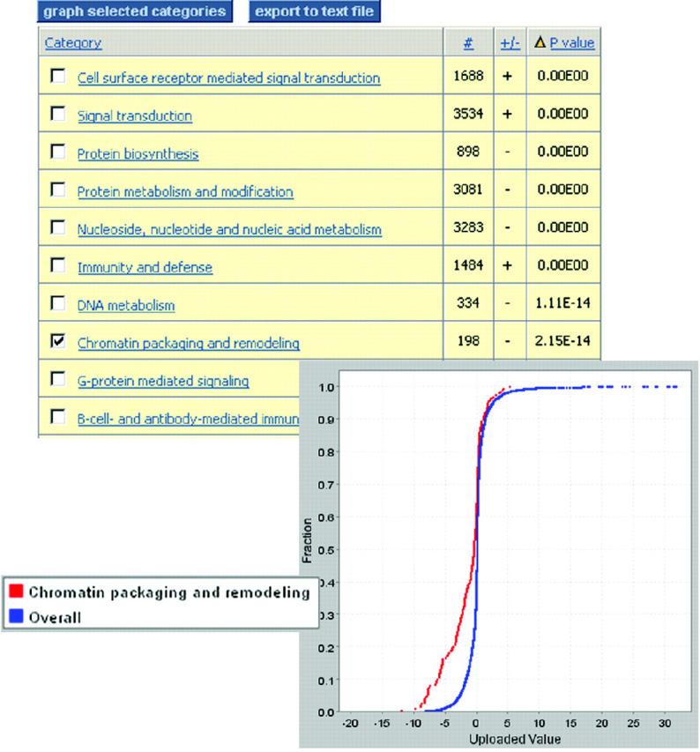The height and width of the screenshot is (752, 700).
Task: Sort by the P value column header
Action: coord(572,42)
